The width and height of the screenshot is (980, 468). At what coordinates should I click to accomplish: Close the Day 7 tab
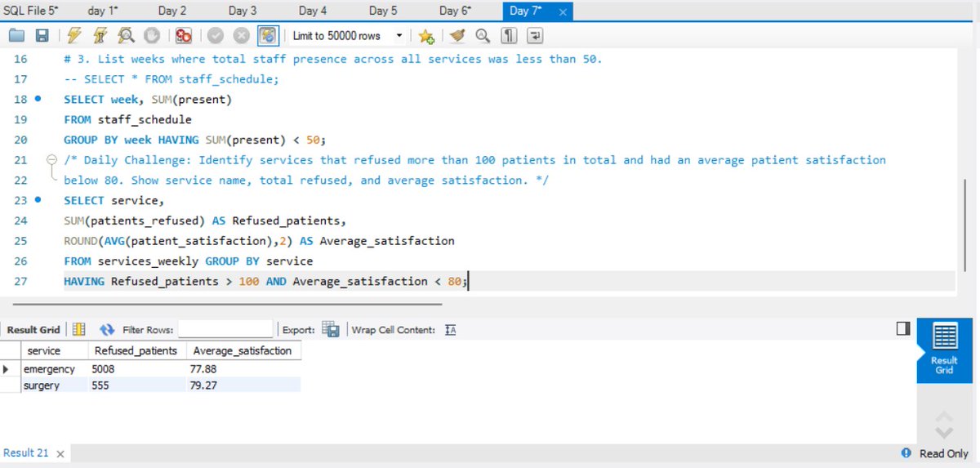[563, 11]
